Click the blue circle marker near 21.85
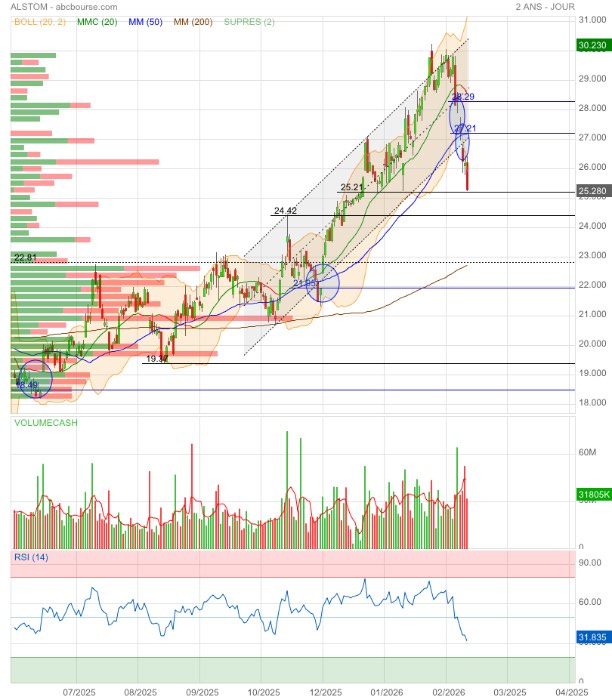The image size is (612, 700). (322, 283)
